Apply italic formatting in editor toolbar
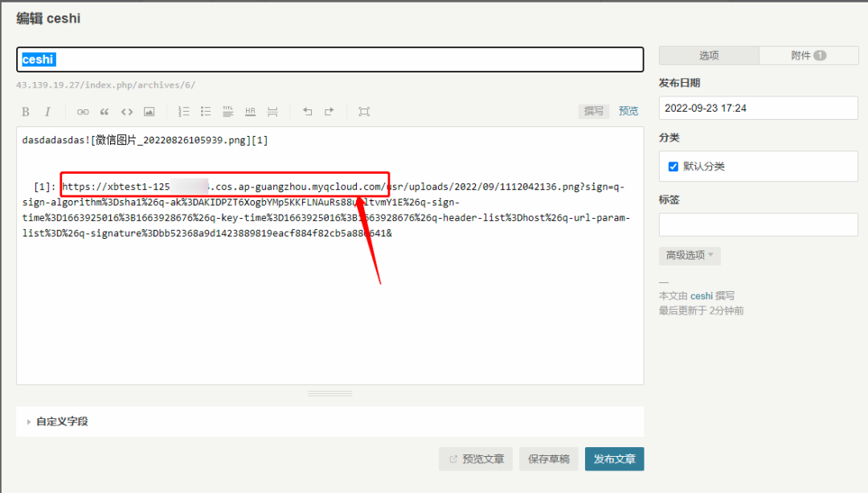The image size is (868, 493). [47, 112]
